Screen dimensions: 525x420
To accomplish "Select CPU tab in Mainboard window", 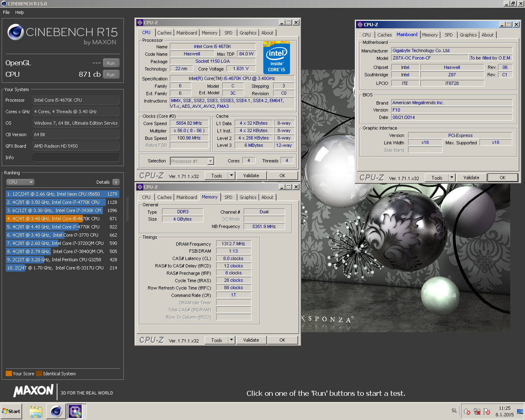I will click(x=366, y=35).
